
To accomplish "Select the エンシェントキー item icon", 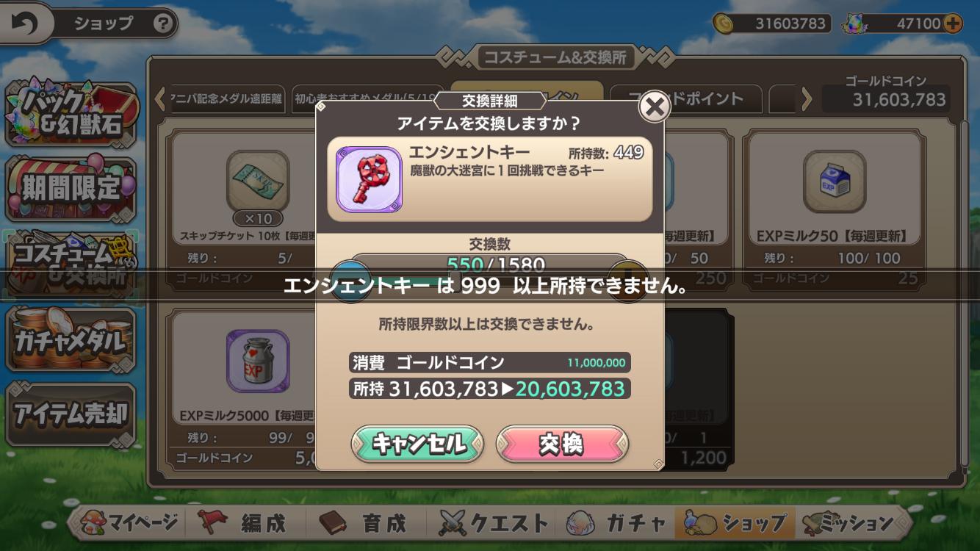I will pyautogui.click(x=369, y=179).
